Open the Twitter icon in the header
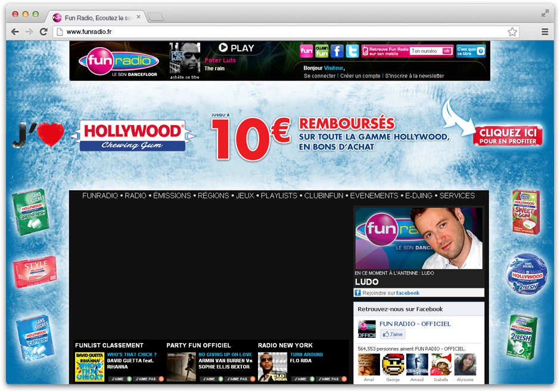560x392 pixels. pos(352,51)
